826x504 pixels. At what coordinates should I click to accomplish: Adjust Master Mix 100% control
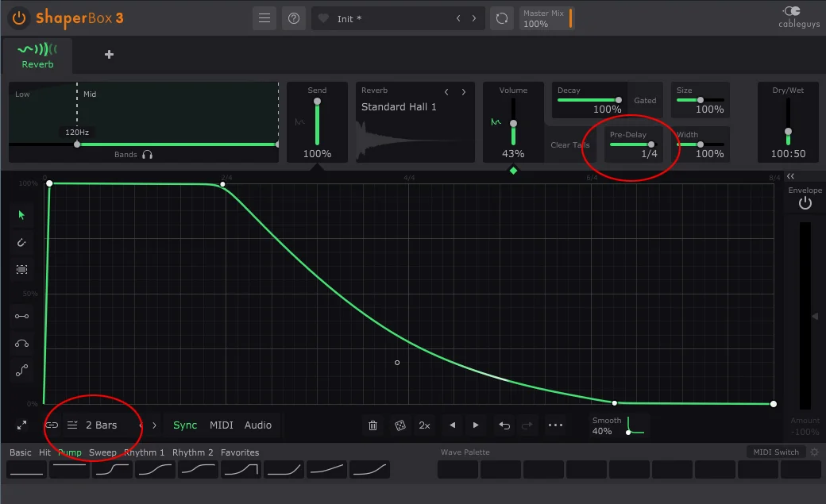[546, 18]
